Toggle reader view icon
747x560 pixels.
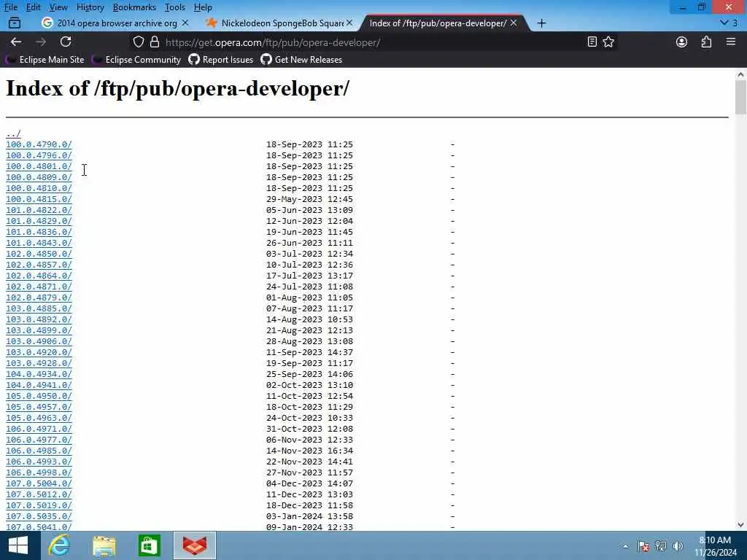[592, 42]
